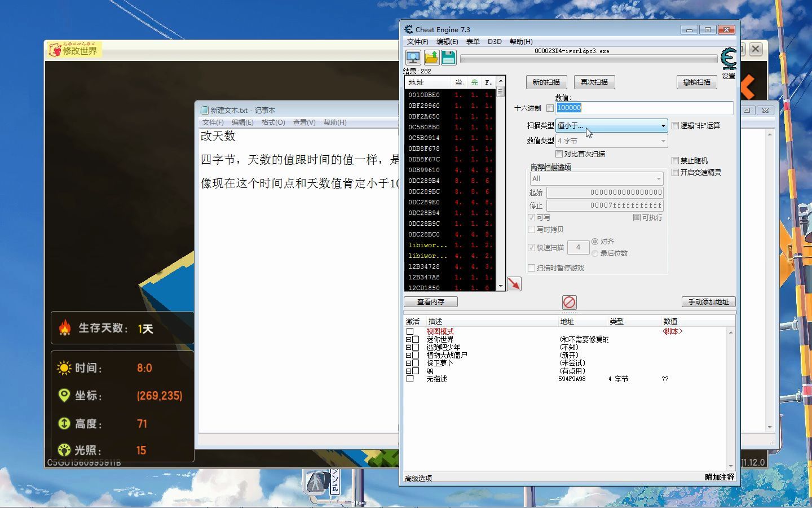Click 撤销扫描 button
Viewport: 812px width, 508px height.
pos(697,82)
